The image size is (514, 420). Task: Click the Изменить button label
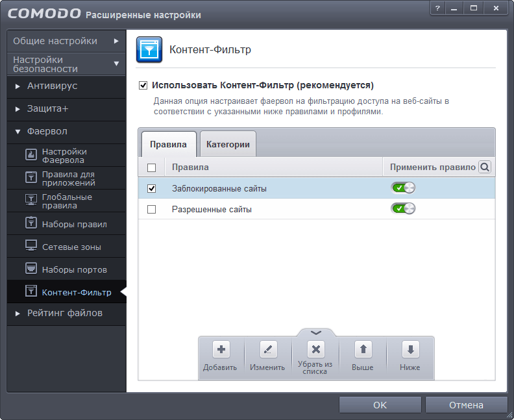[x=267, y=367]
